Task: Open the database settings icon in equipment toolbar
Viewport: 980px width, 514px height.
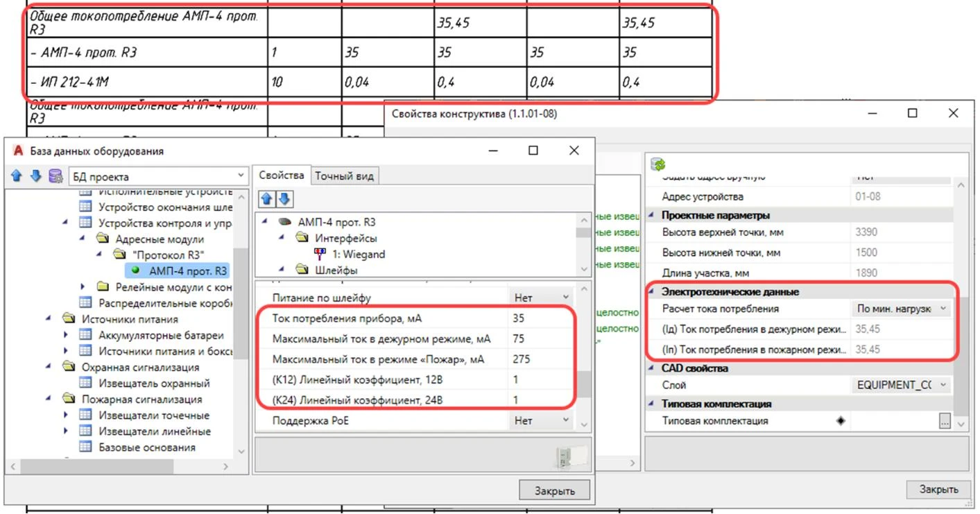Action: [x=55, y=176]
